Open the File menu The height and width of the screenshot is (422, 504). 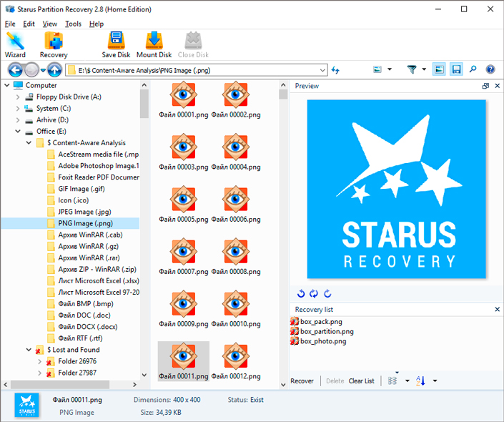pos(10,24)
